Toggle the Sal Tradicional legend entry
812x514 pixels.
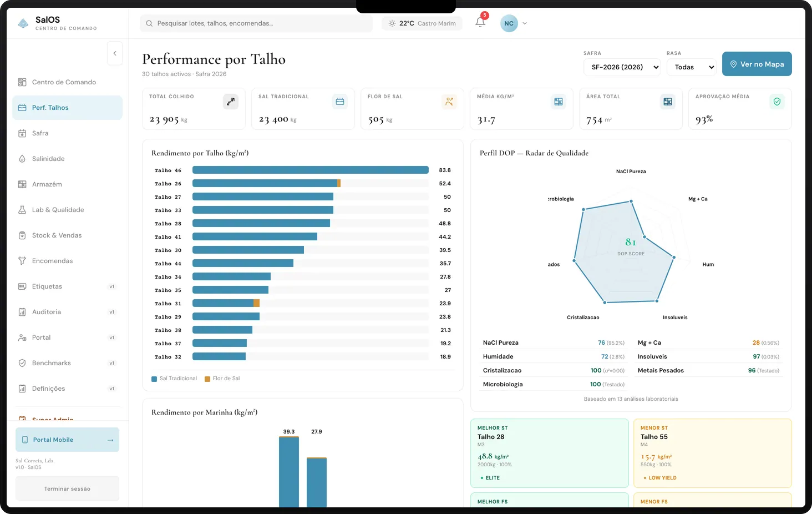pos(174,378)
